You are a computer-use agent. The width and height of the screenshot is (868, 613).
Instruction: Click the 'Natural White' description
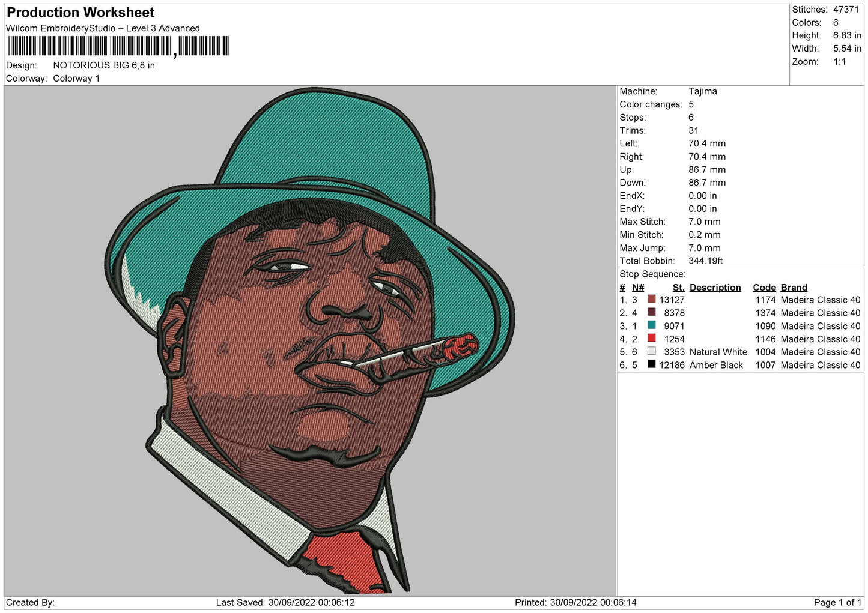click(718, 352)
